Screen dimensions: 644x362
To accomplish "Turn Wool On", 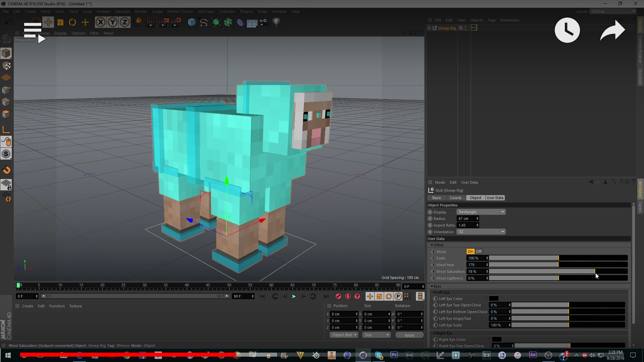I will [x=471, y=251].
